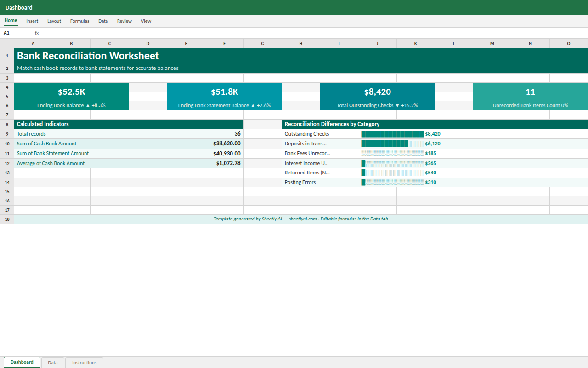Click the Total Outstanding Checks label
This screenshot has width=588, height=368.
[x=377, y=105]
